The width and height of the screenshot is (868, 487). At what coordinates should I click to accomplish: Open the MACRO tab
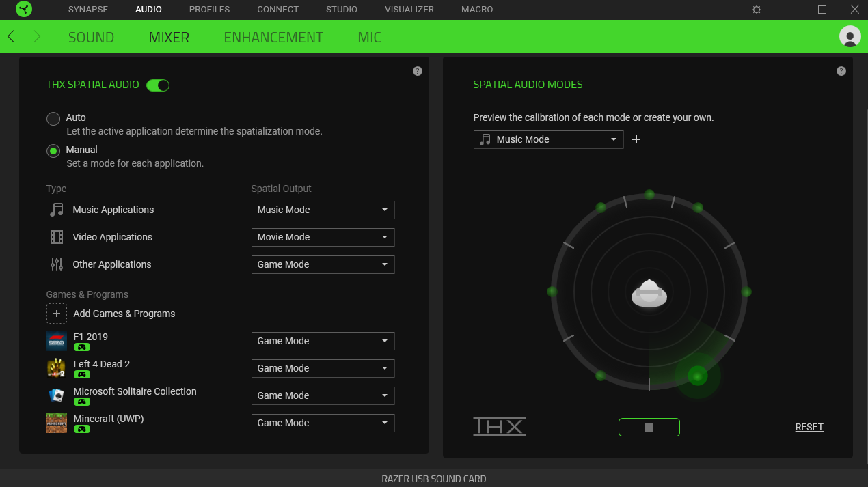(x=477, y=10)
